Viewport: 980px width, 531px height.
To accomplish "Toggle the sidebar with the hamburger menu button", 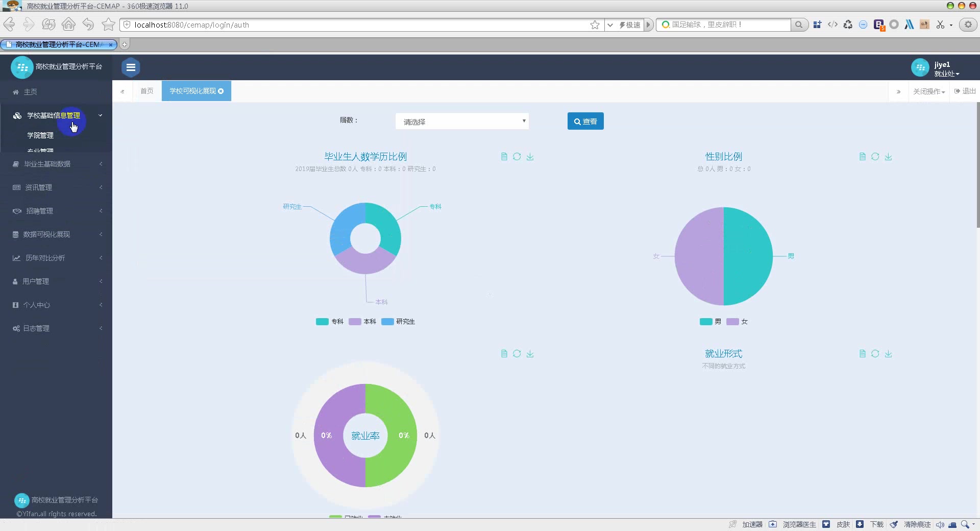I will click(131, 67).
